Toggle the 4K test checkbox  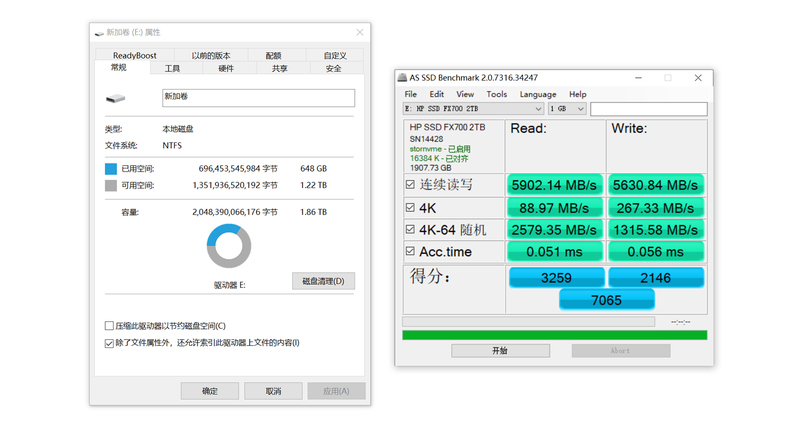coord(410,207)
